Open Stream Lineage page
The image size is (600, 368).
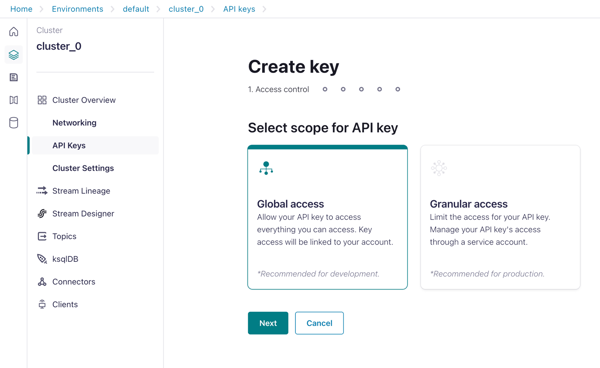tap(81, 191)
